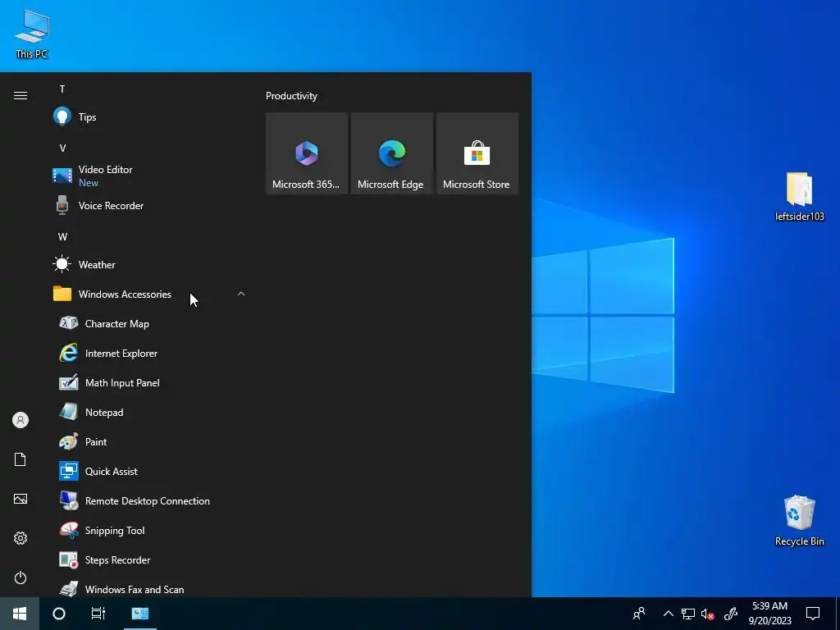Open Character Map
The width and height of the screenshot is (840, 630).
click(x=148, y=323)
